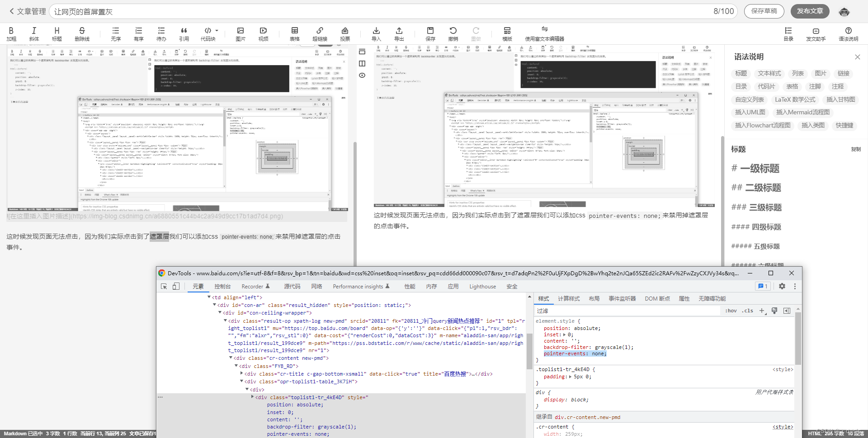The width and height of the screenshot is (868, 438).
Task: Open the DevTools three-dot menu
Action: (x=795, y=286)
